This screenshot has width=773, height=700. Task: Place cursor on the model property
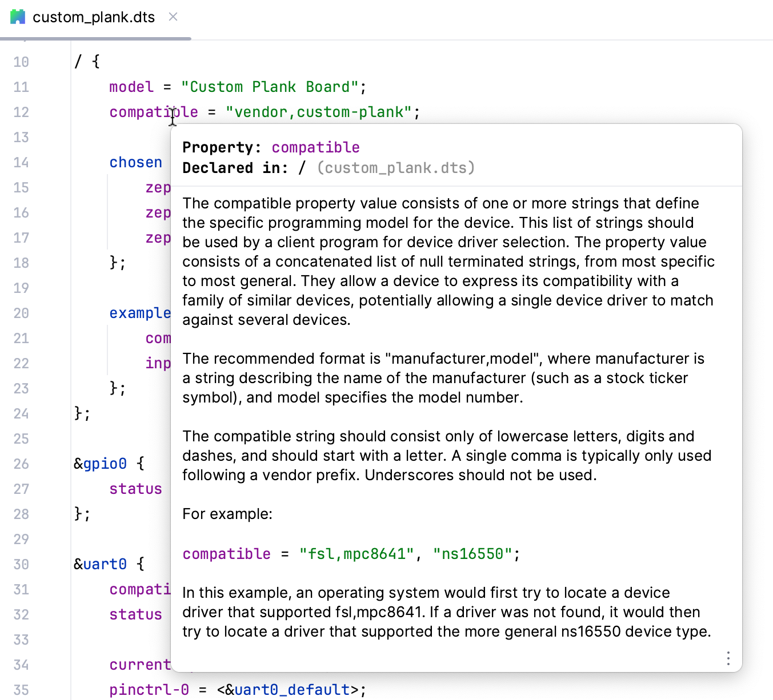point(131,87)
